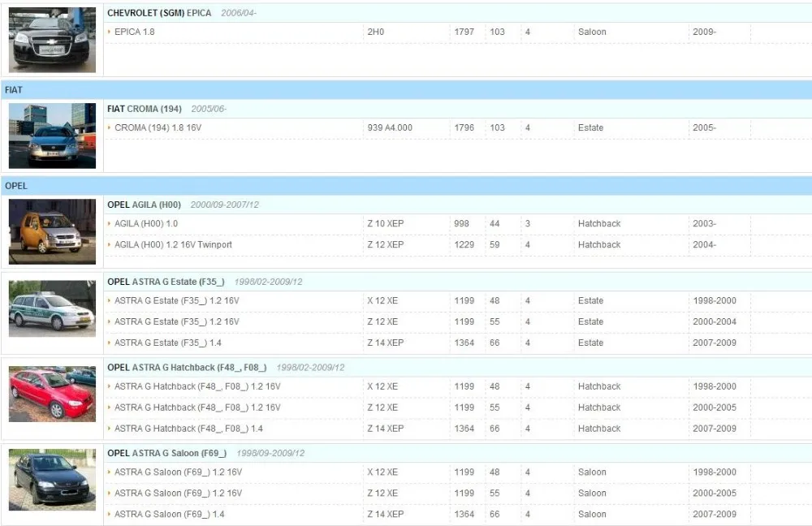Click the 2004- year in Agila Twinport row
812x526 pixels.
704,244
